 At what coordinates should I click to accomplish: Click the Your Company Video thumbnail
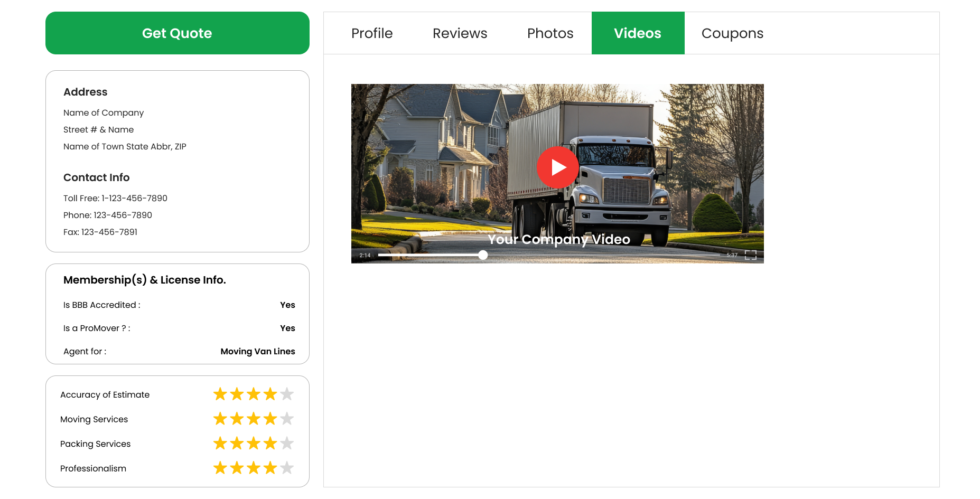pyautogui.click(x=558, y=239)
